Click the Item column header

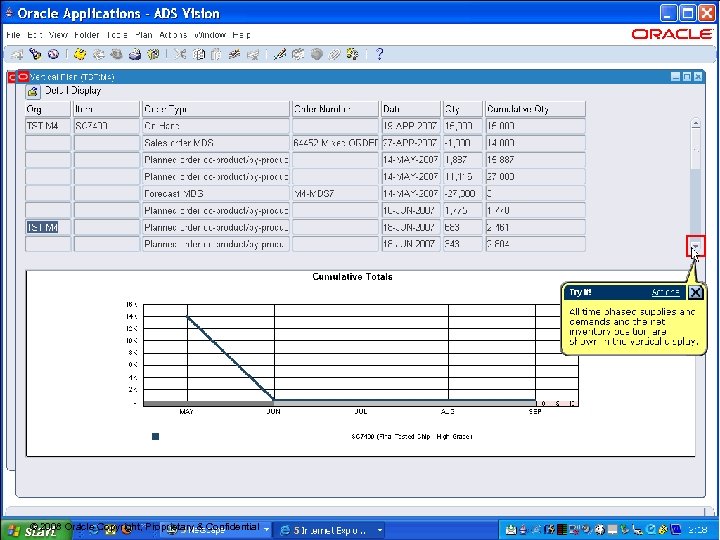(107, 109)
